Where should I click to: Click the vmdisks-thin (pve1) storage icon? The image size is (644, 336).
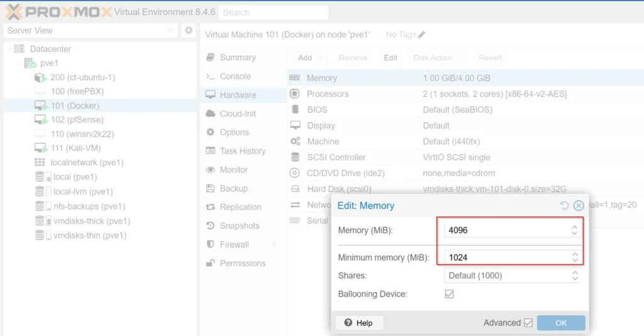[43, 236]
